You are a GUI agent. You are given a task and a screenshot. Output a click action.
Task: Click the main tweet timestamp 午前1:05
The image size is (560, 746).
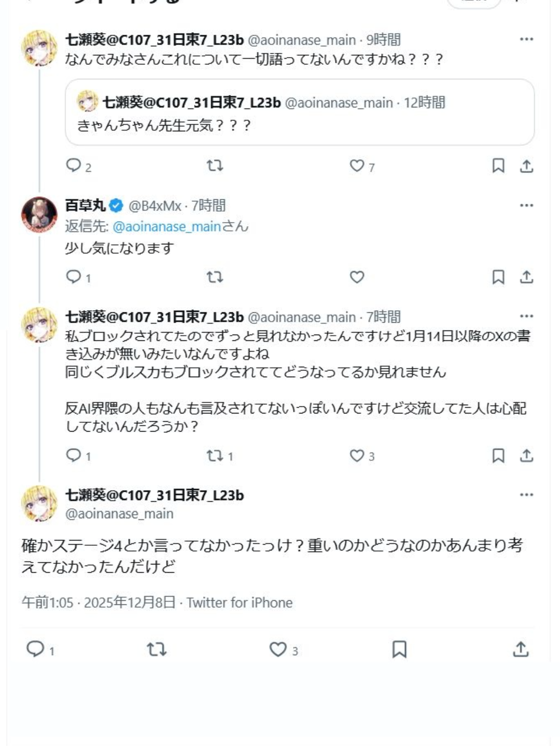[x=47, y=603]
